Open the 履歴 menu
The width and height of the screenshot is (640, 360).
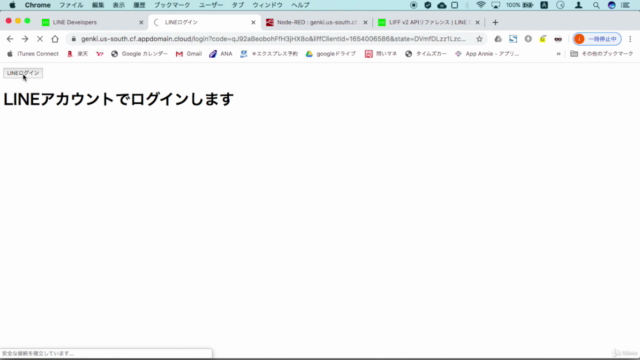tap(139, 5)
